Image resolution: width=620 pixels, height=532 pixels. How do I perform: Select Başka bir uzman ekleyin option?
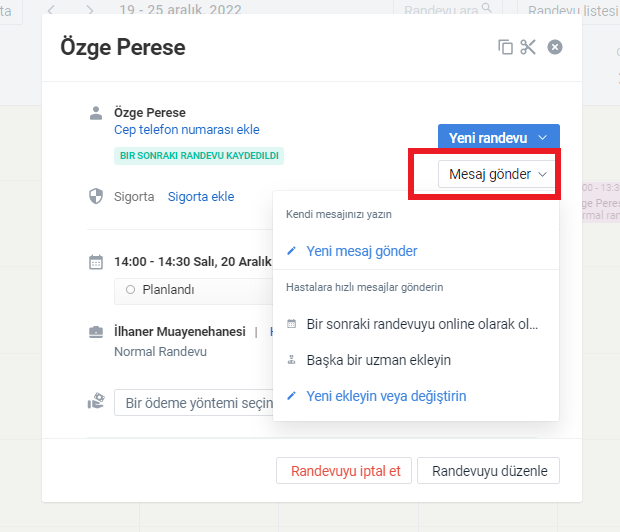(x=378, y=360)
